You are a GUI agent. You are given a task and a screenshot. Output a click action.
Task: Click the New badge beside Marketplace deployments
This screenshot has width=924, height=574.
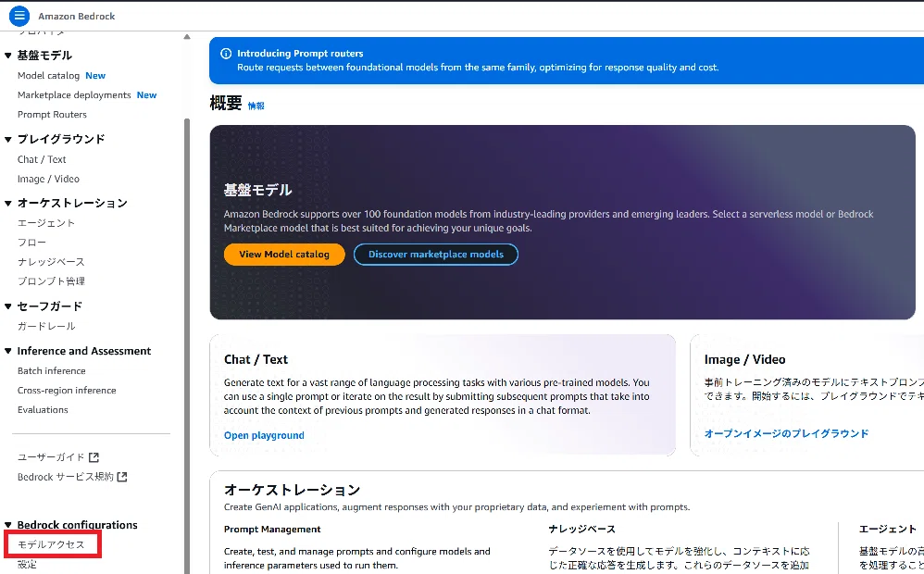146,94
